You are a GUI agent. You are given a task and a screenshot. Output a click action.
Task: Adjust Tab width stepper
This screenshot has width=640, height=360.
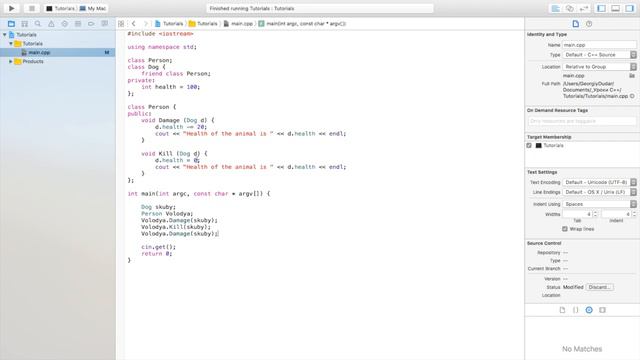tap(595, 214)
